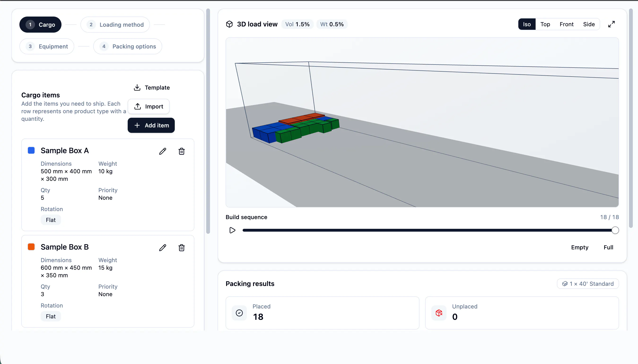Click the Build sequence label

246,217
